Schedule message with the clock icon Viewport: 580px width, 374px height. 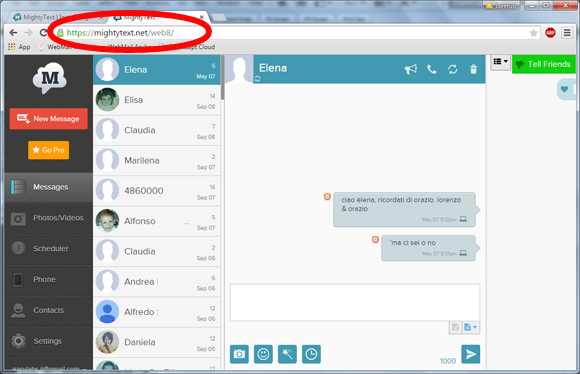pyautogui.click(x=311, y=354)
